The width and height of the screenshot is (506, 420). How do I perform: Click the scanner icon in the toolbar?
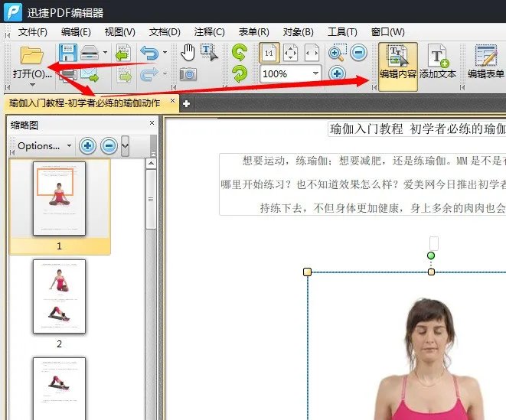(90, 53)
